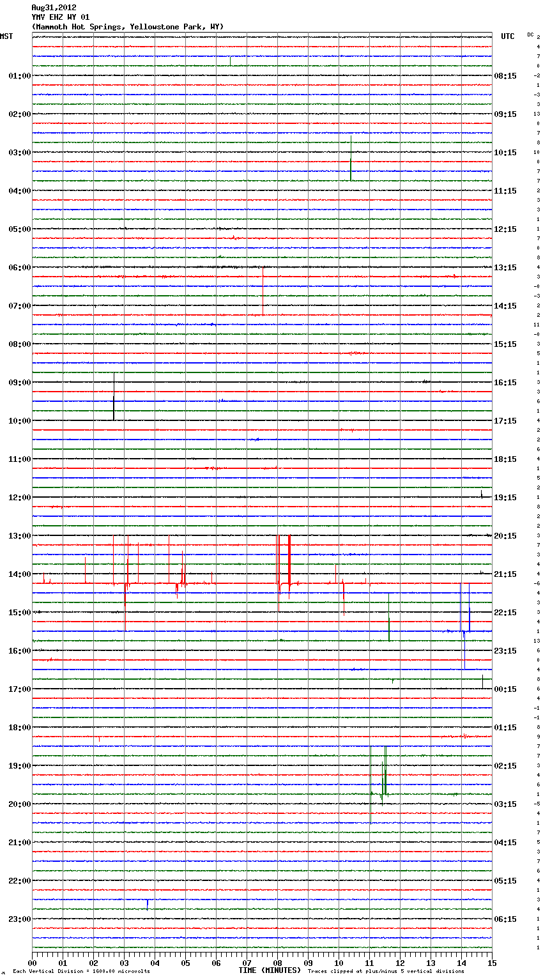Select the station code YMV EHZ WY 01
Image resolution: width=543 pixels, height=980 pixels.
coord(61,17)
